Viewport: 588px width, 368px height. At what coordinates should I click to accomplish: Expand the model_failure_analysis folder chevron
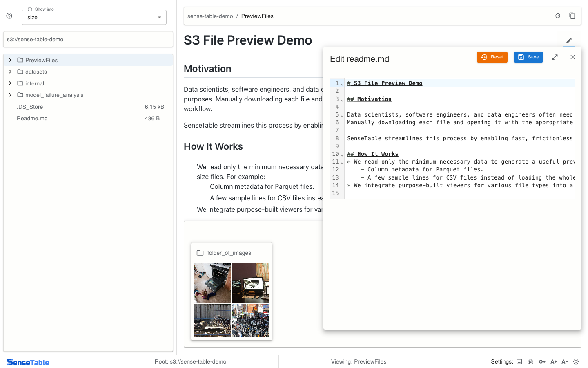pos(10,95)
